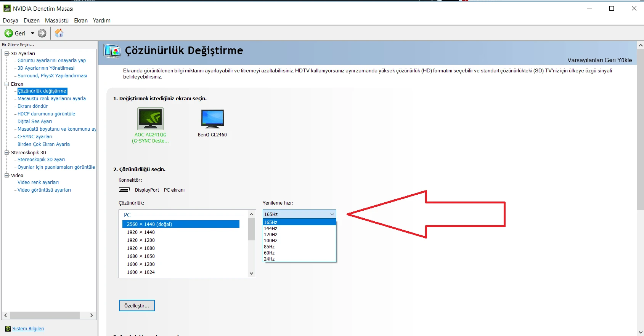
Task: Collapse the 3D Ayarları tree node
Action: pyautogui.click(x=6, y=53)
